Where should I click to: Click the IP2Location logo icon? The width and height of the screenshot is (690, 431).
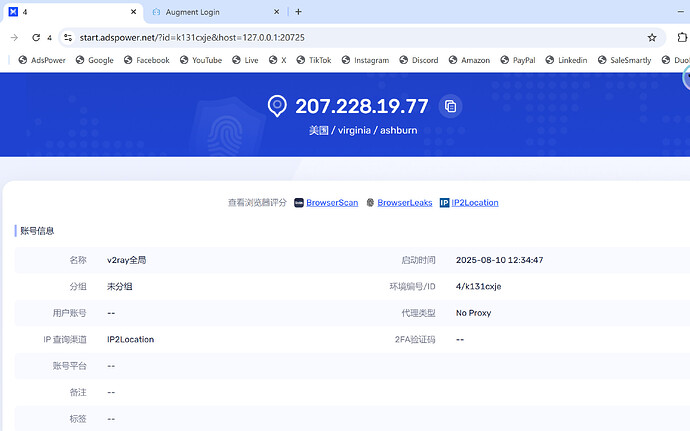click(x=444, y=203)
